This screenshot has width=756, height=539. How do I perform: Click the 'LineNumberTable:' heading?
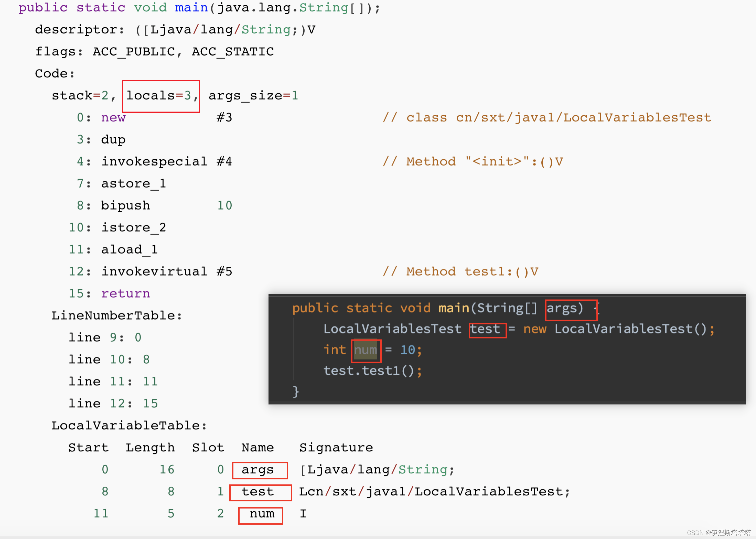pos(117,315)
